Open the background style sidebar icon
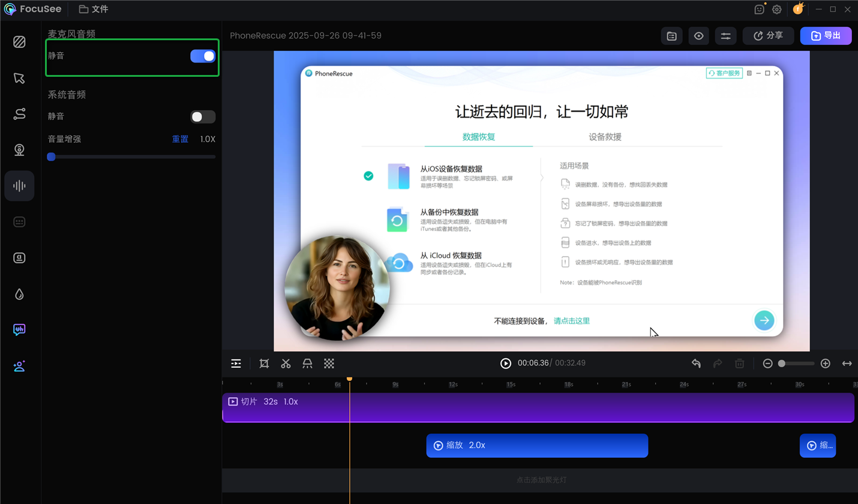Viewport: 858px width, 504px height. [19, 42]
